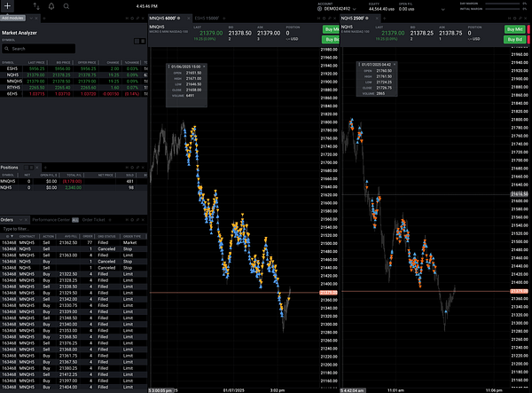Screen dimensions: 532x393
Task: Close the NQH5 chart OHLC data box
Action: [395, 65]
